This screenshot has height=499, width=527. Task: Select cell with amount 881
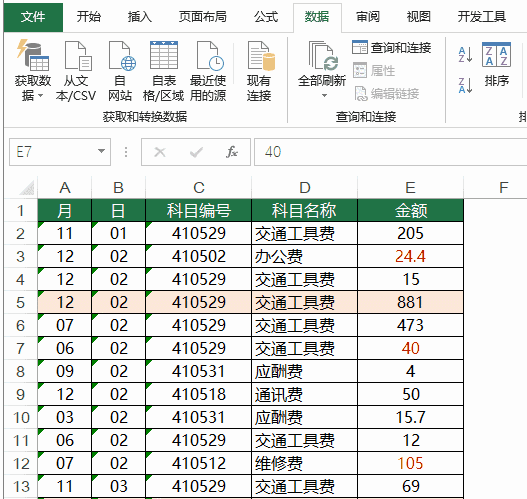[x=410, y=302]
